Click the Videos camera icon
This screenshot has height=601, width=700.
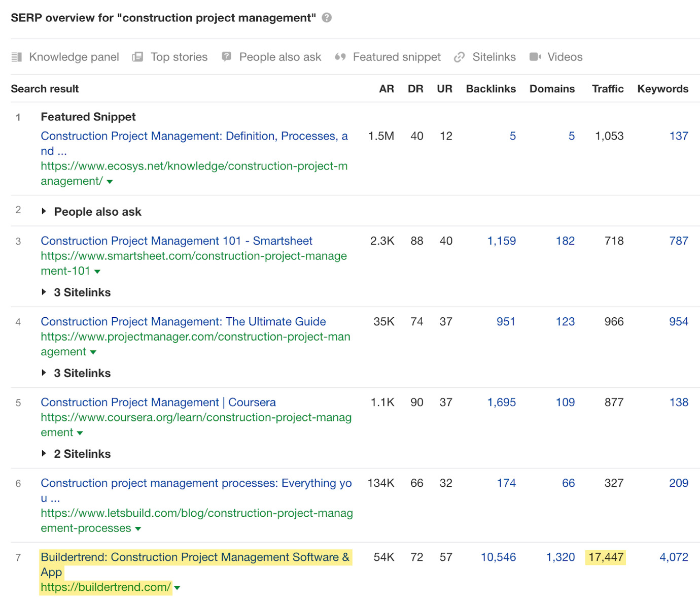pos(535,57)
